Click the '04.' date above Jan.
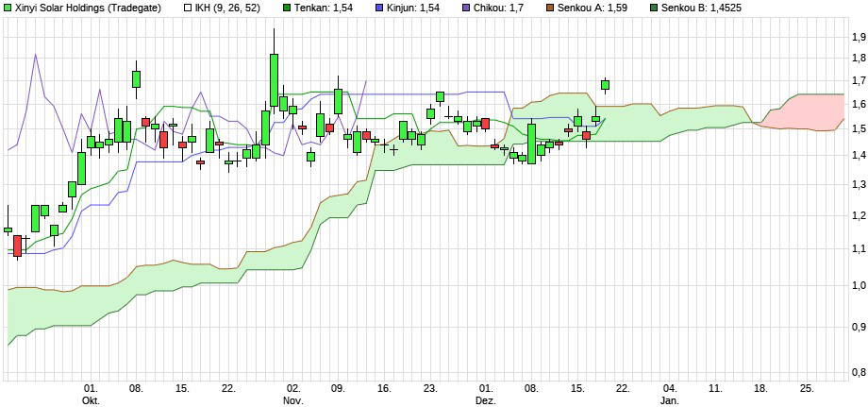This screenshot has height=407, width=868. pos(669,389)
